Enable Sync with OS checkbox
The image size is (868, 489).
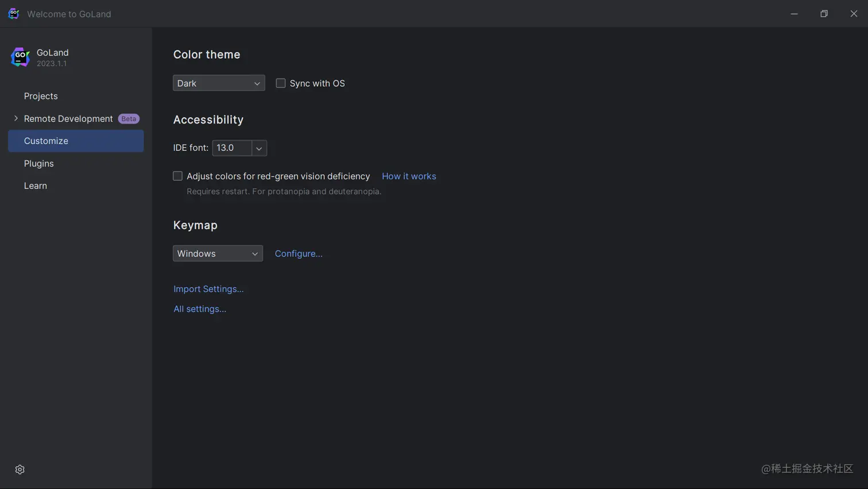[x=281, y=83]
